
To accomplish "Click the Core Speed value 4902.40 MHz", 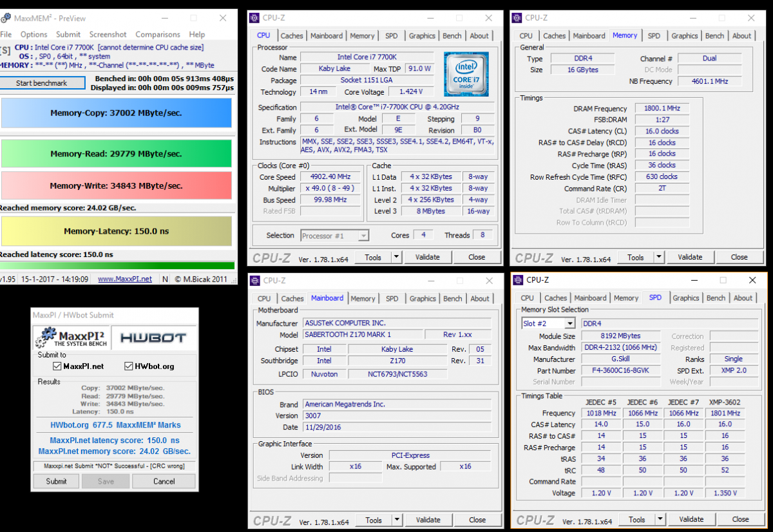I will click(x=332, y=177).
